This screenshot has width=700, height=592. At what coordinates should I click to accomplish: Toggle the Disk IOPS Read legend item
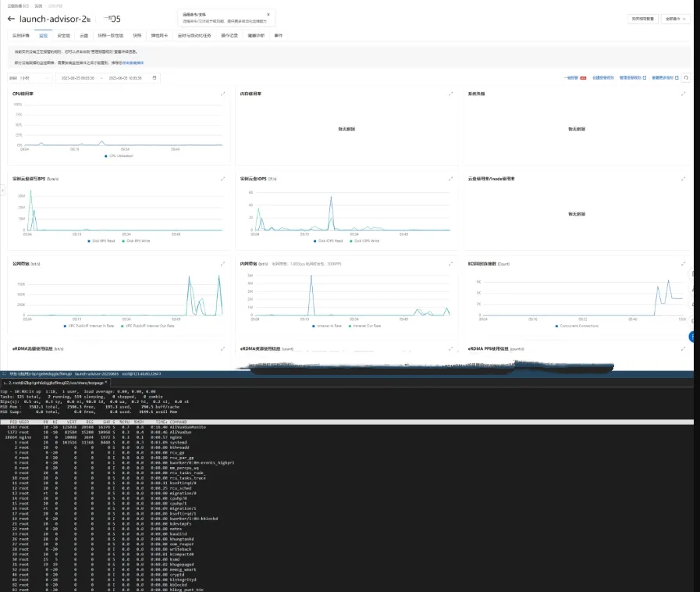(328, 241)
